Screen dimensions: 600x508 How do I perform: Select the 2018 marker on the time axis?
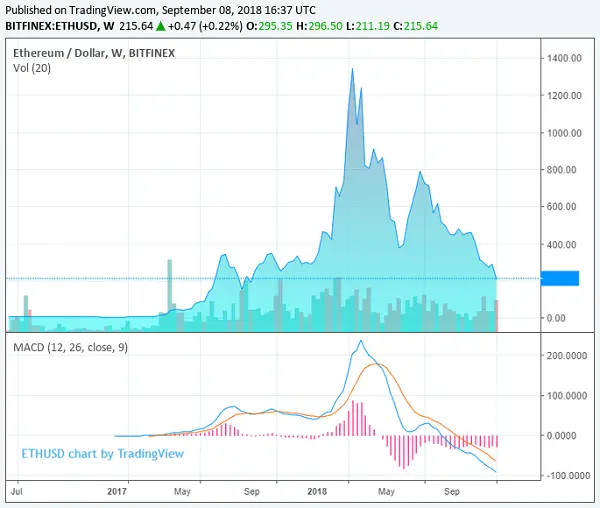point(317,492)
